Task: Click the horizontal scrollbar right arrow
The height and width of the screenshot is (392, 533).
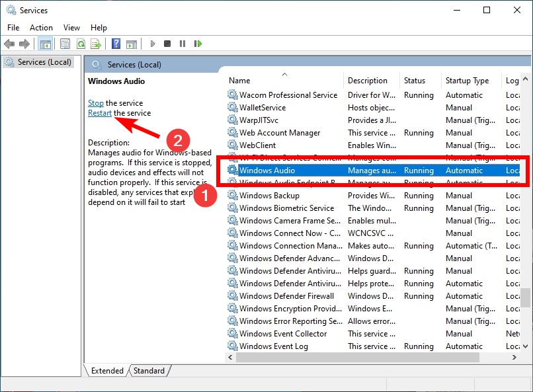Action: (x=514, y=357)
